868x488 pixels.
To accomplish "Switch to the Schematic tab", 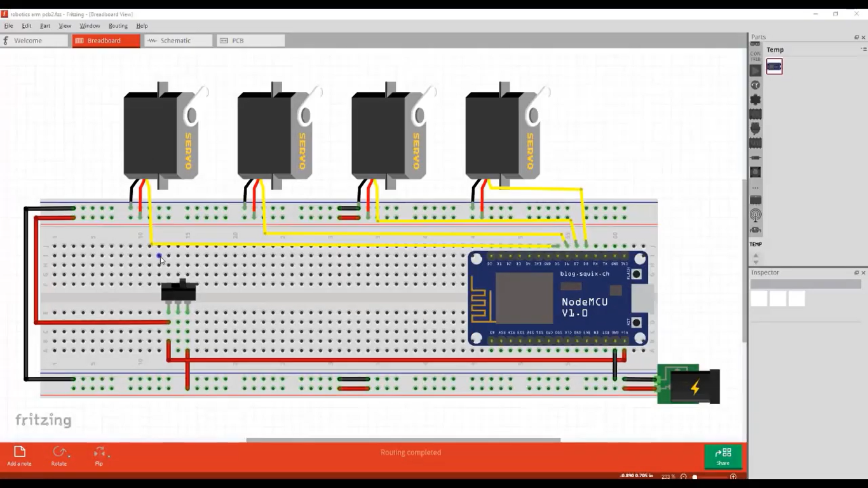I will click(175, 41).
